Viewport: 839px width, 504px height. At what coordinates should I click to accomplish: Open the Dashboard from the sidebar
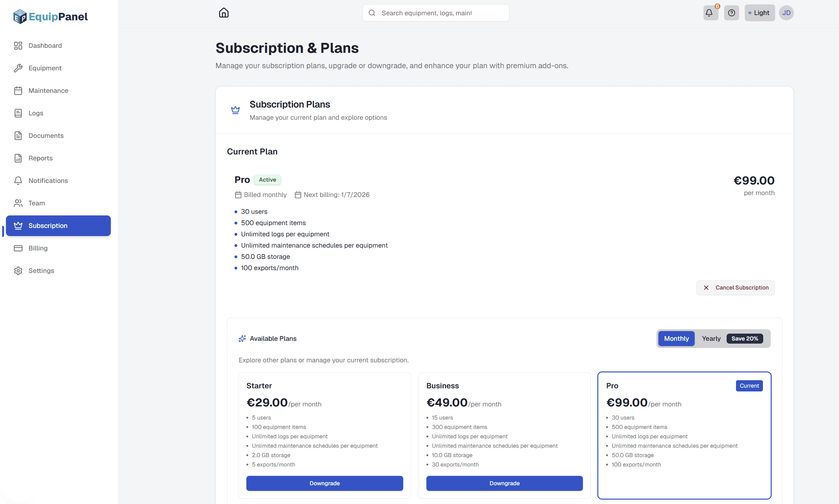click(x=45, y=45)
